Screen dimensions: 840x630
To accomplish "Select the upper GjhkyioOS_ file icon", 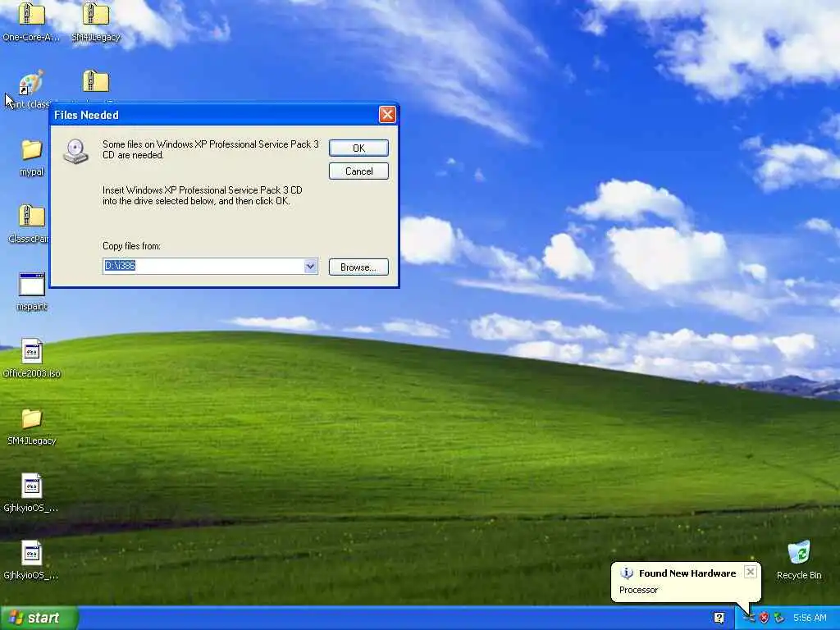I will 32,486.
